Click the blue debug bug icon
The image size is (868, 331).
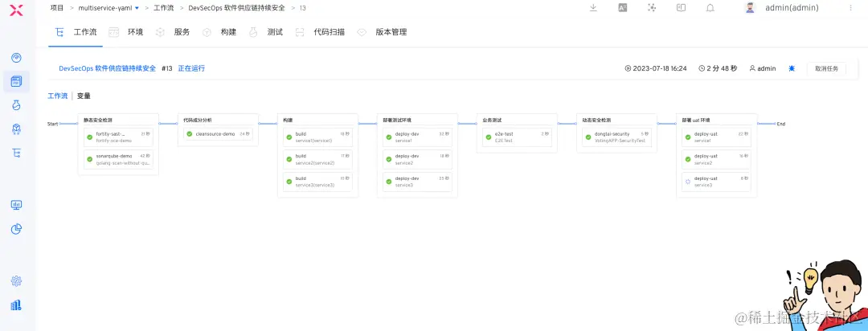pos(792,68)
